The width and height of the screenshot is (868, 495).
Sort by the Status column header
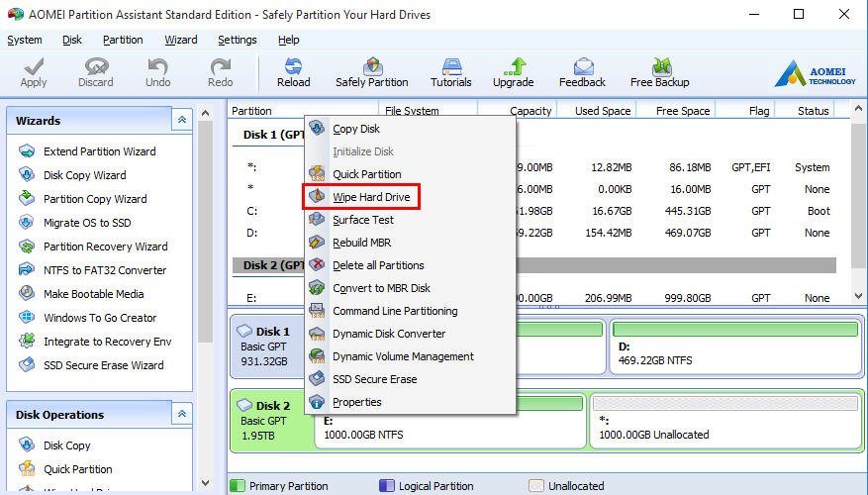pos(805,111)
